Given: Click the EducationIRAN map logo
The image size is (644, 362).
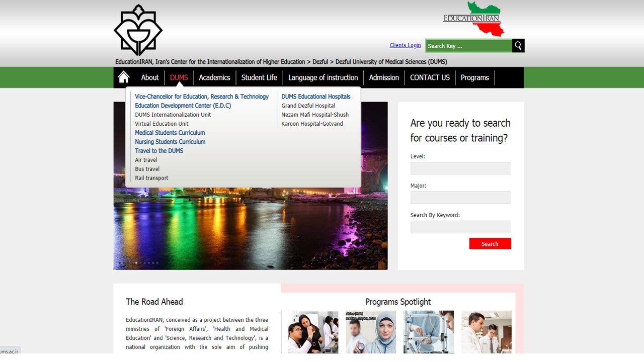Looking at the screenshot, I should tap(473, 19).
